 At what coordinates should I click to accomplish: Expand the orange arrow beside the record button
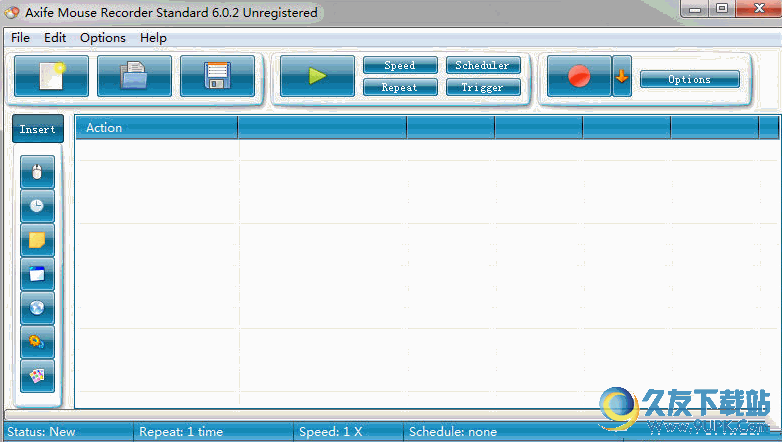(622, 76)
